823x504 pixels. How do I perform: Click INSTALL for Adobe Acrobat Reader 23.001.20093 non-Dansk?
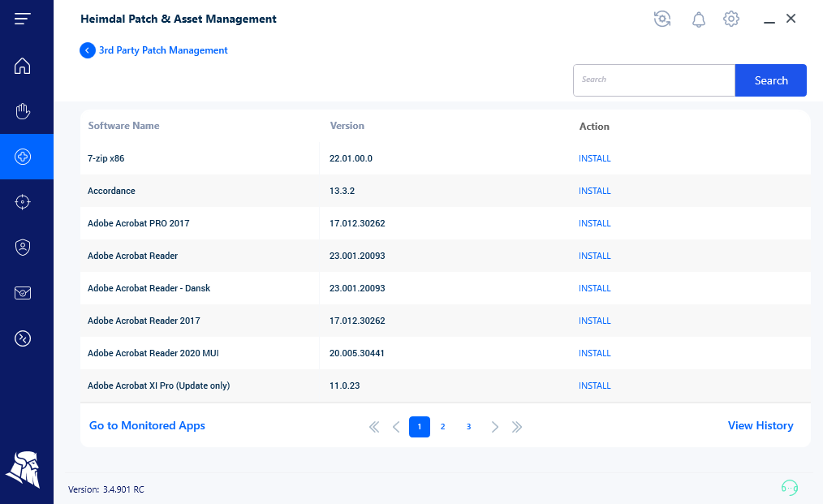(595, 256)
